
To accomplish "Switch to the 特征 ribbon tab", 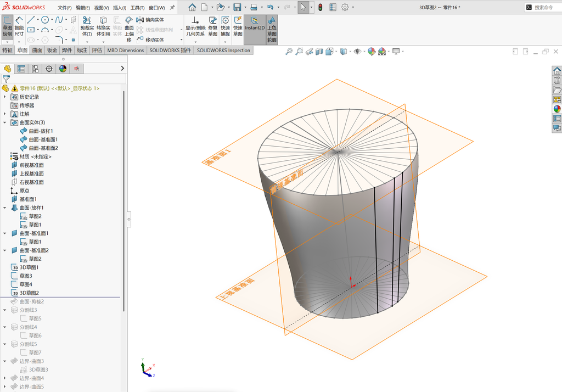I will click(x=7, y=50).
